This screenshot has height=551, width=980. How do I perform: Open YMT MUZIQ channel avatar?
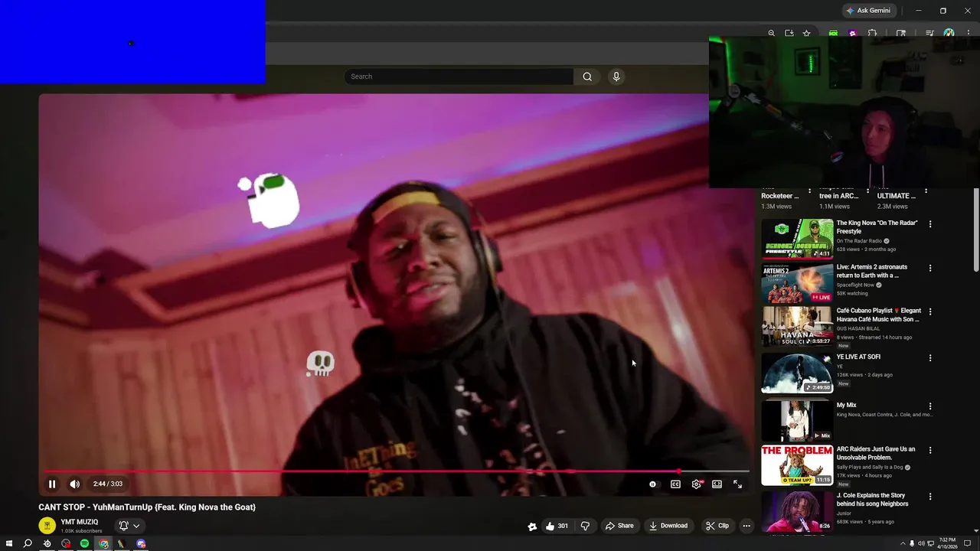pos(47,526)
